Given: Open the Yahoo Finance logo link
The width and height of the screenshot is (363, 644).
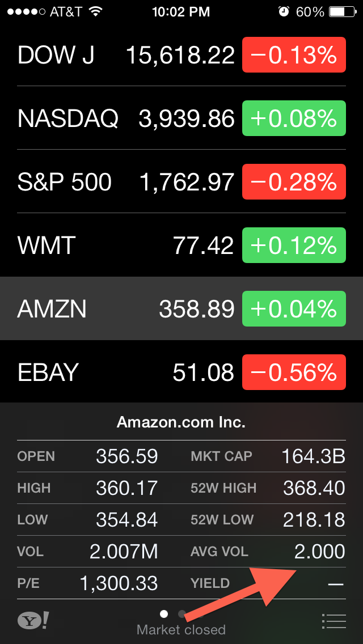Looking at the screenshot, I should click(33, 621).
